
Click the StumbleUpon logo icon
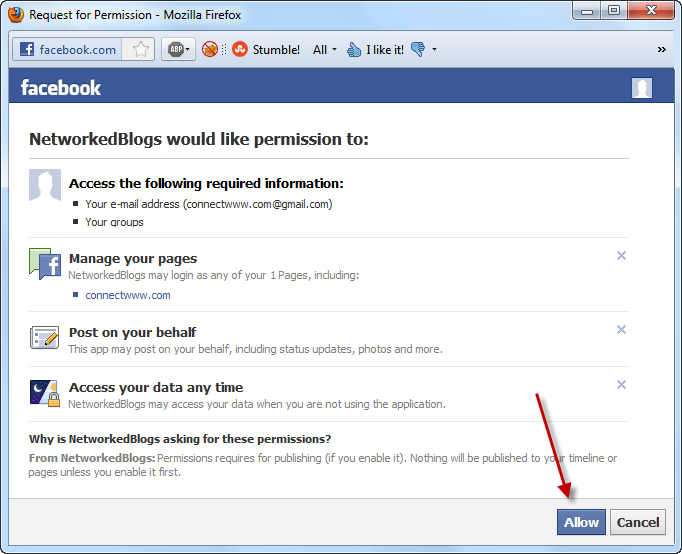pos(240,49)
